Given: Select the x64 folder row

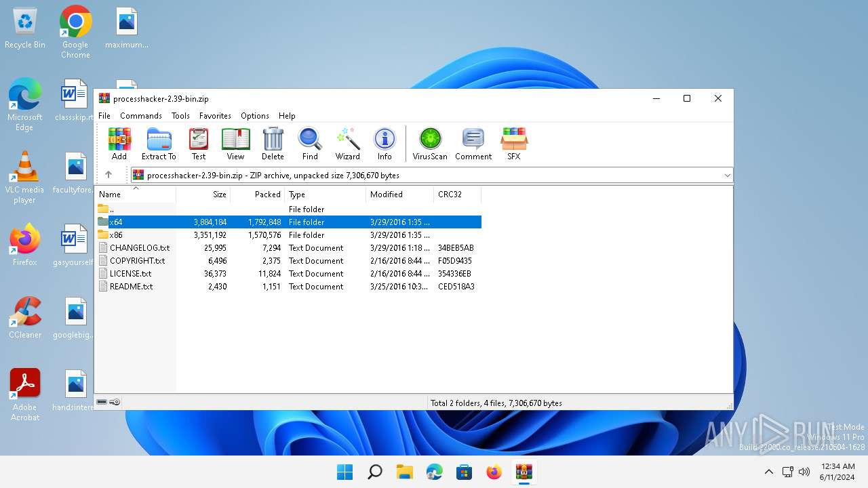Looking at the screenshot, I should tap(288, 222).
